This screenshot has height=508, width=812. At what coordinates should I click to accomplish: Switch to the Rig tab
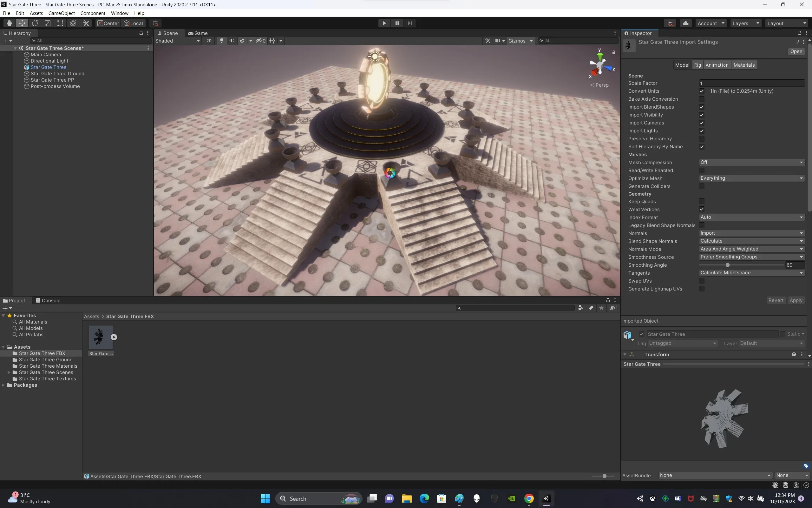[697, 65]
